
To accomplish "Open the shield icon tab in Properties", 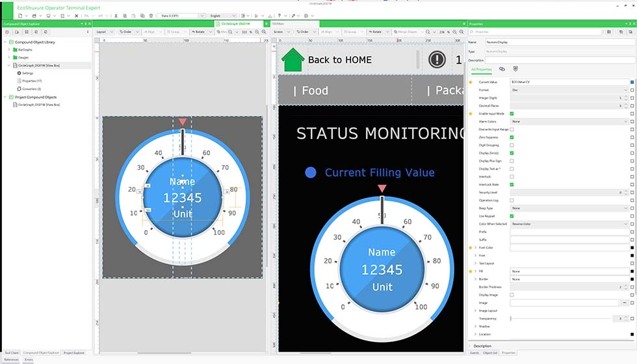I will pos(515,69).
